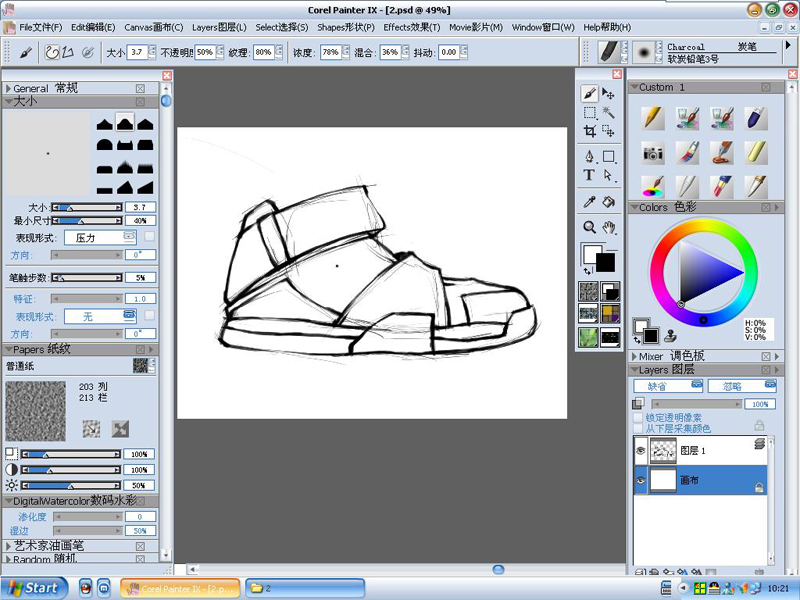
Task: Select the Layer Adjuster tool
Action: 608,93
